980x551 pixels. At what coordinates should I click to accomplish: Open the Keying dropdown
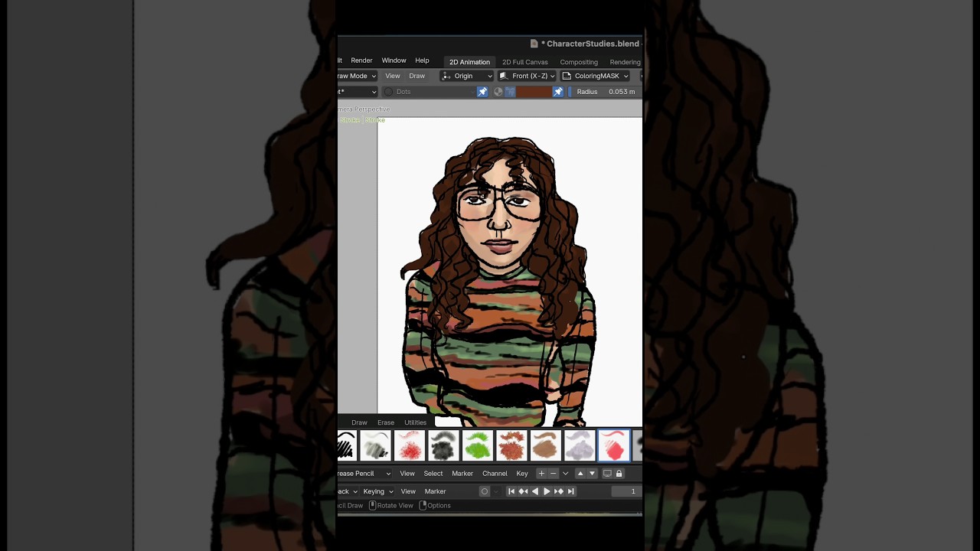(x=378, y=491)
